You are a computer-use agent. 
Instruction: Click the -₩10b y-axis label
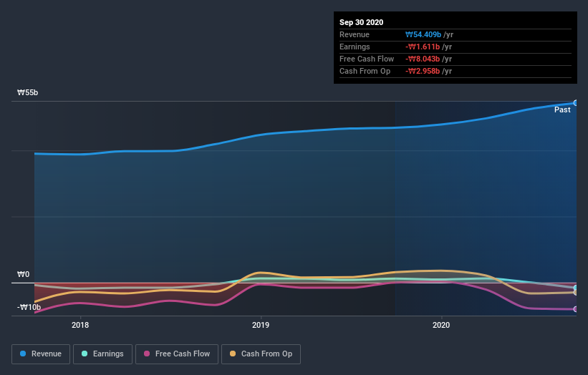(x=29, y=307)
